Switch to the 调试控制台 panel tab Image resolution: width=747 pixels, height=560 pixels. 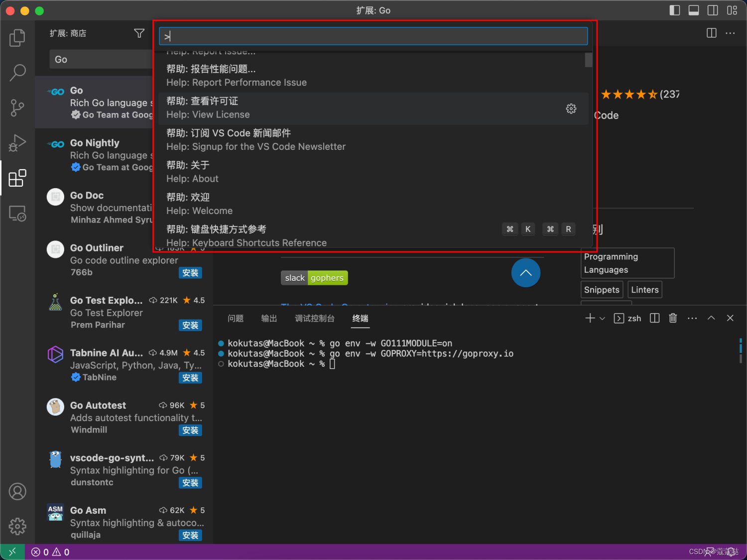(315, 319)
